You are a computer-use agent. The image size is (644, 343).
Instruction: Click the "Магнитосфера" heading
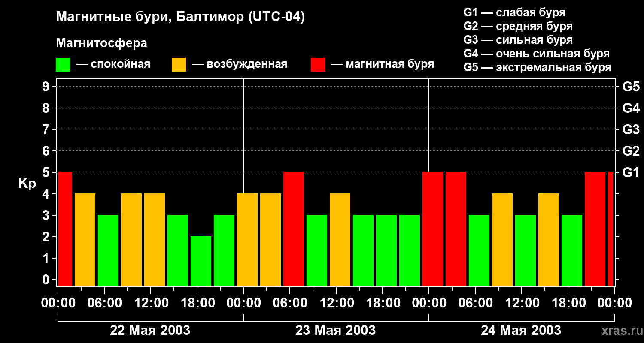(101, 43)
